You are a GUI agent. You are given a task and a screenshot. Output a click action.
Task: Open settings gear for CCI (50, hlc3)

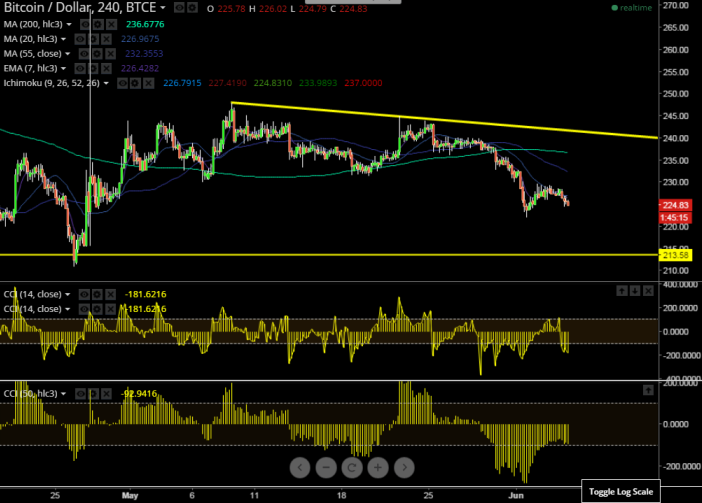coord(93,394)
